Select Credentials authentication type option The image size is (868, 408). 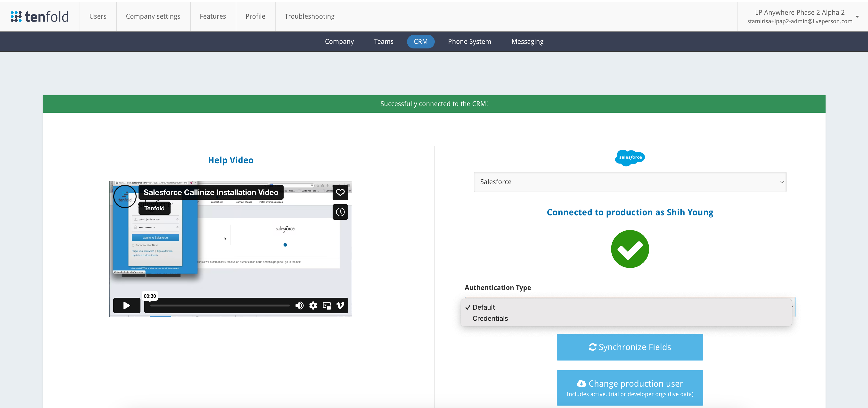click(x=489, y=318)
